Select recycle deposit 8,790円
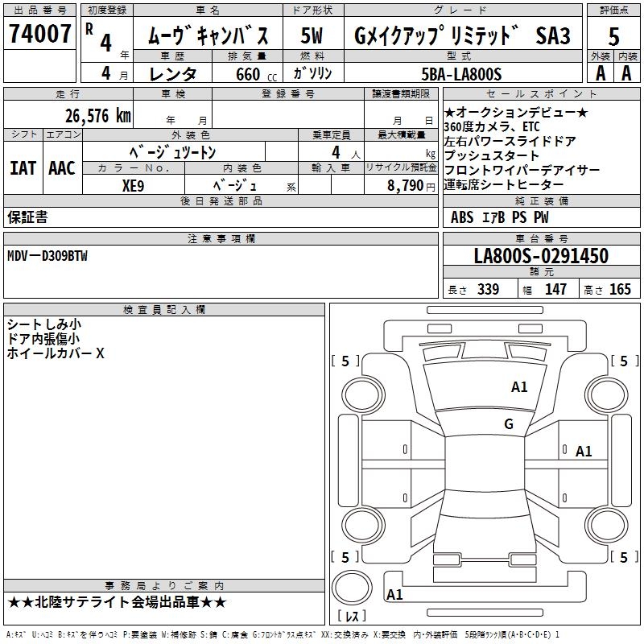644x644 pixels. 411,186
